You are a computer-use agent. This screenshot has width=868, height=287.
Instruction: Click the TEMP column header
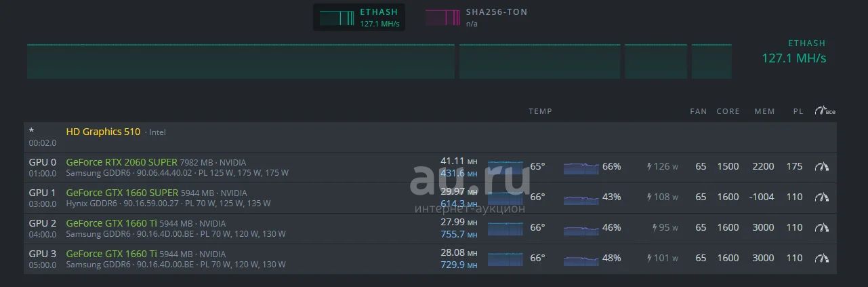coord(540,111)
